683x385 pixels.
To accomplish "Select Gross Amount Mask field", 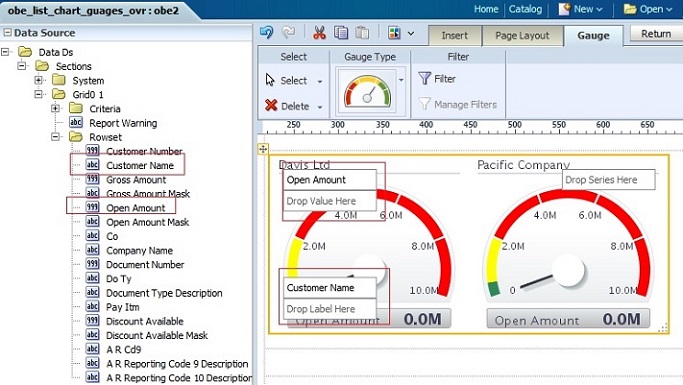I will (x=148, y=193).
